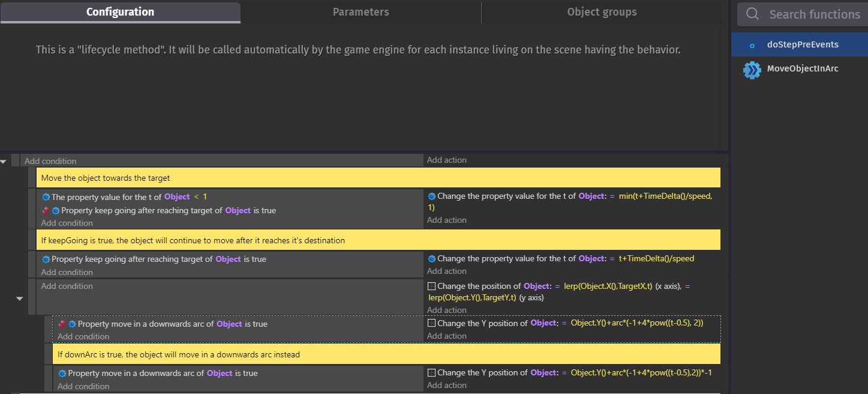The image size is (868, 394).
Task: Focus the Search functions input field
Action: (814, 14)
